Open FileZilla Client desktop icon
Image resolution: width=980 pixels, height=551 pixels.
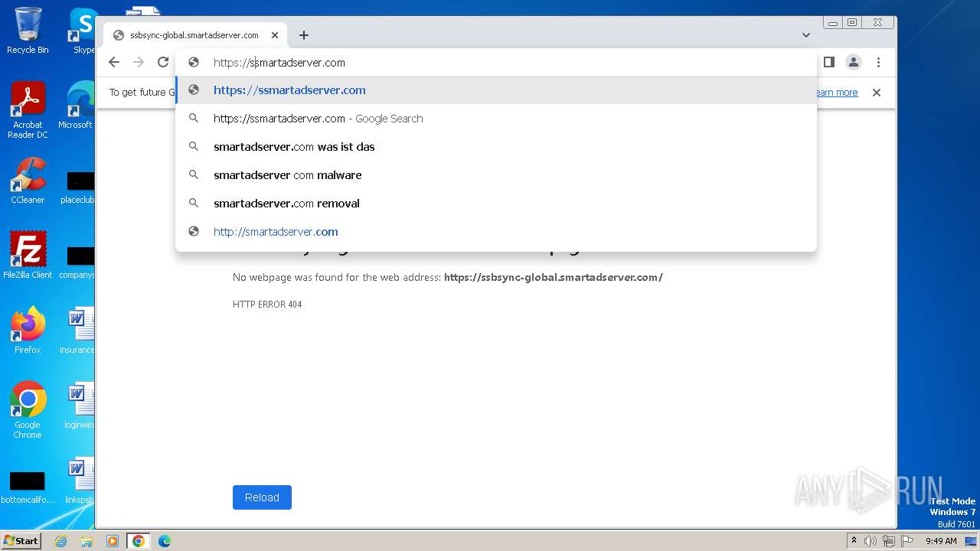pyautogui.click(x=28, y=255)
